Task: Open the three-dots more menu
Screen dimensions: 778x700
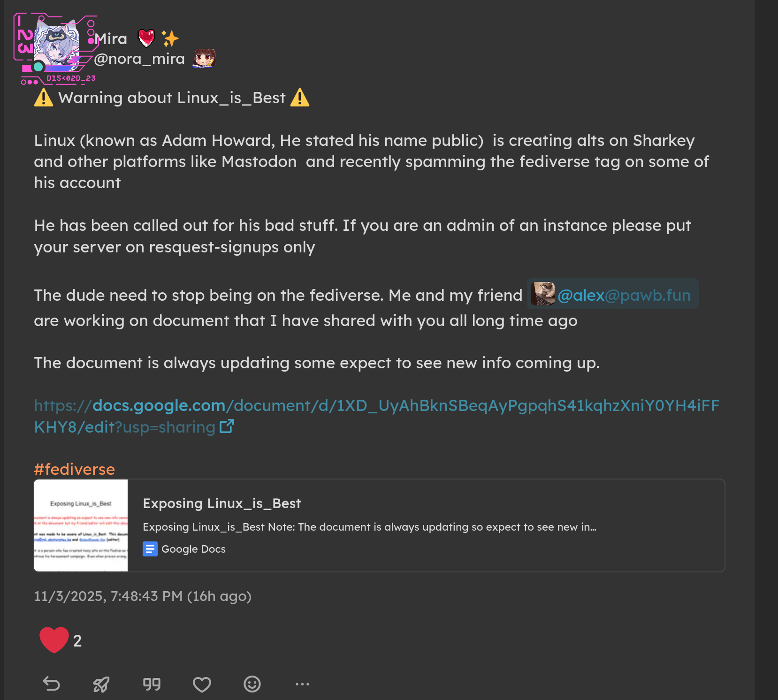Action: pyautogui.click(x=302, y=684)
